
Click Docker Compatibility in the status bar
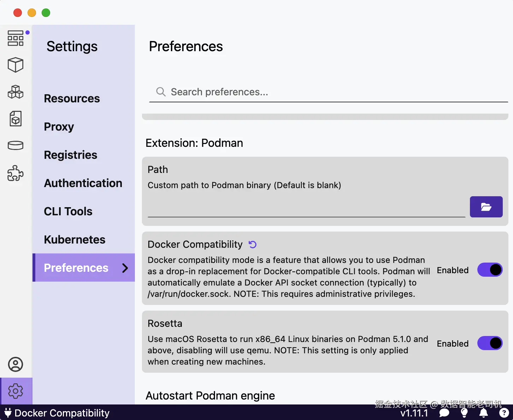click(57, 413)
